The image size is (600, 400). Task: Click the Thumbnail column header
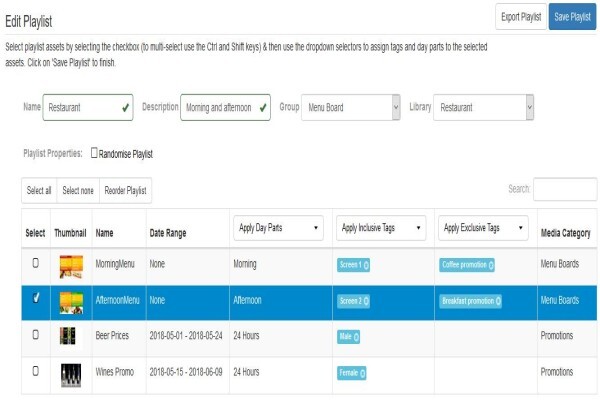(x=70, y=233)
